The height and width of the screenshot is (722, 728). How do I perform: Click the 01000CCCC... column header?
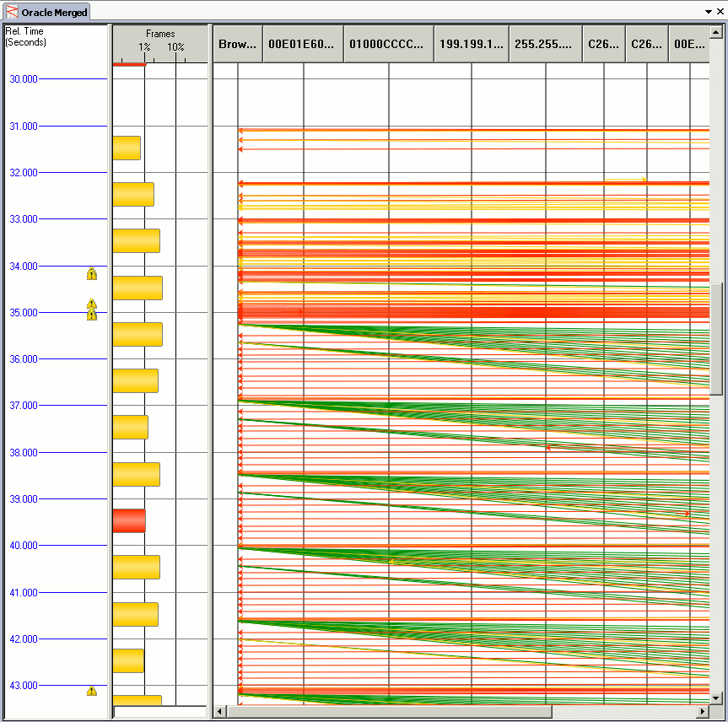pyautogui.click(x=389, y=44)
